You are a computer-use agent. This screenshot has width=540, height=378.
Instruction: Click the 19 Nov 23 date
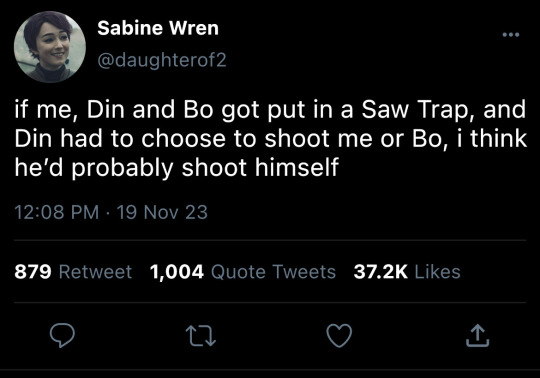point(162,212)
